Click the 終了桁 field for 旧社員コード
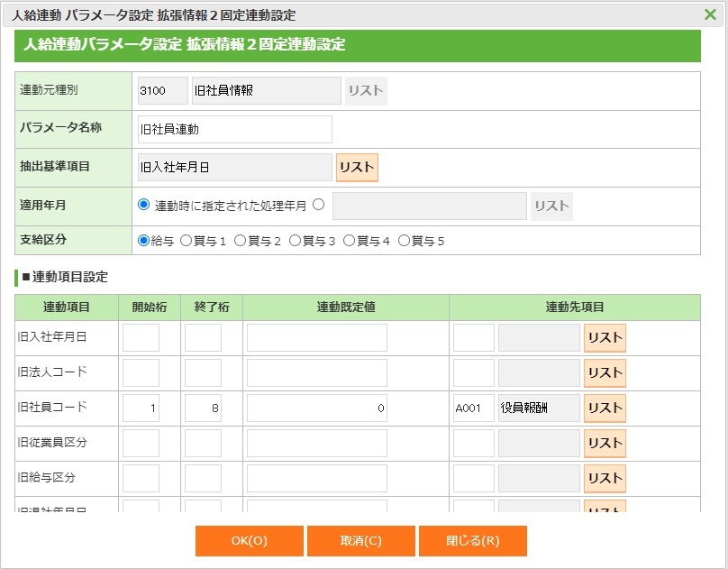This screenshot has width=728, height=569. [x=203, y=408]
